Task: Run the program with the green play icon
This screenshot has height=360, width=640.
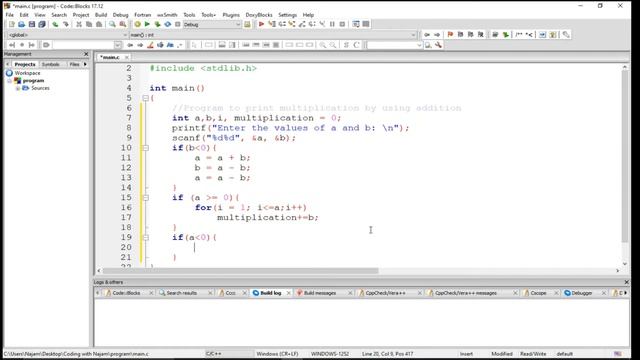Action: point(147,24)
